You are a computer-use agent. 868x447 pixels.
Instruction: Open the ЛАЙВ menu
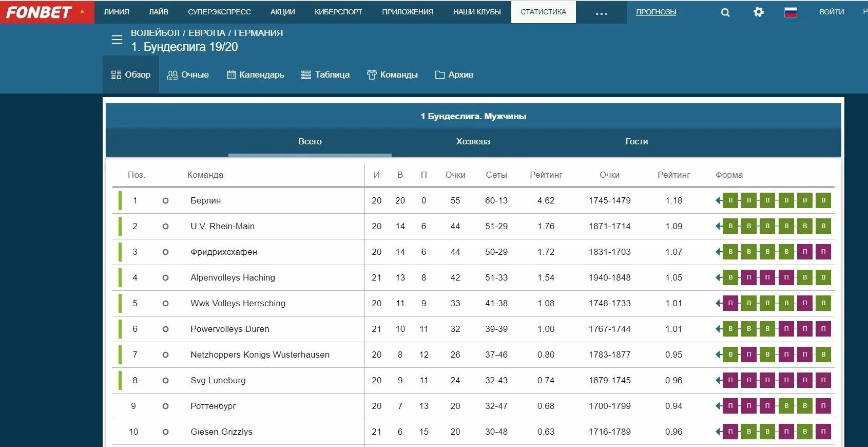159,12
